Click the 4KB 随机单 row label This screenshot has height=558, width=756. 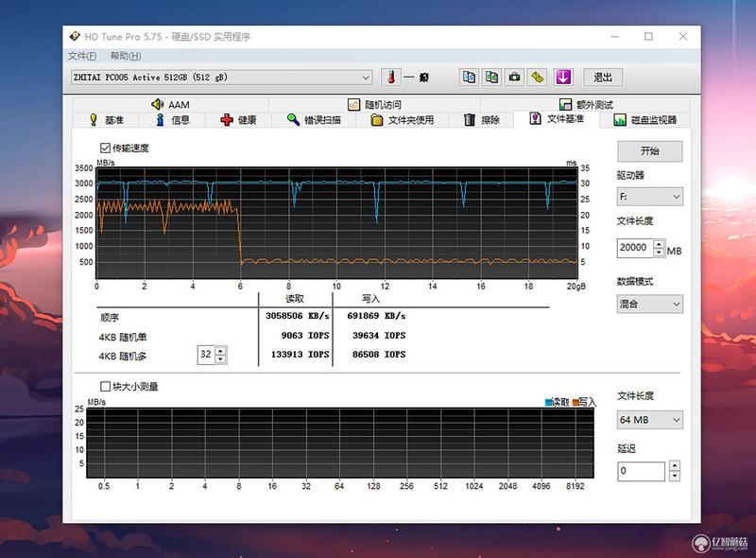tap(123, 337)
